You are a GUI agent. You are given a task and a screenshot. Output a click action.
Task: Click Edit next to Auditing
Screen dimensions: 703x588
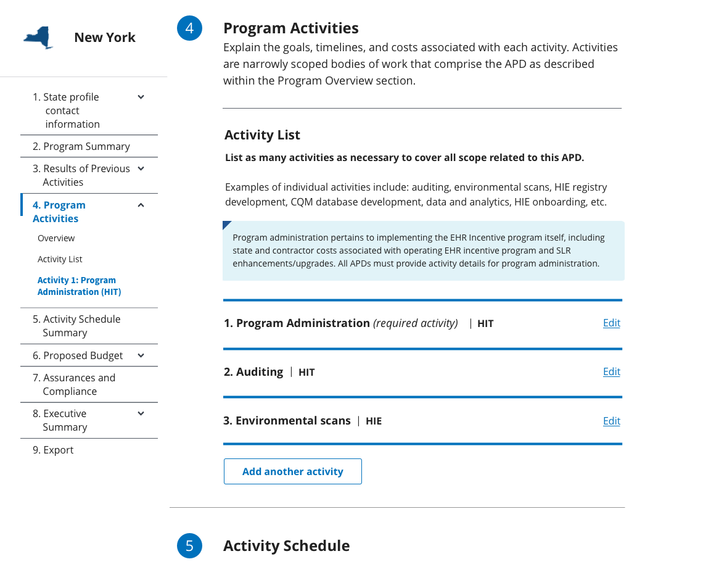(x=611, y=371)
